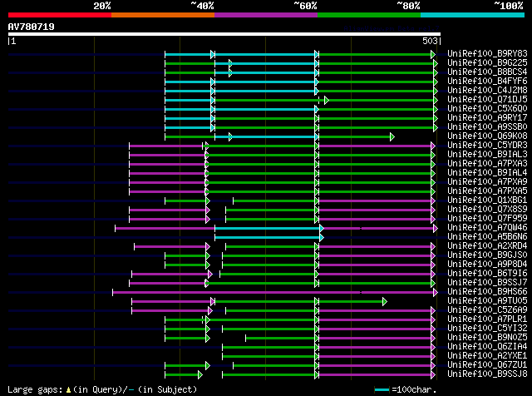Select the query name AV780719

(32, 27)
